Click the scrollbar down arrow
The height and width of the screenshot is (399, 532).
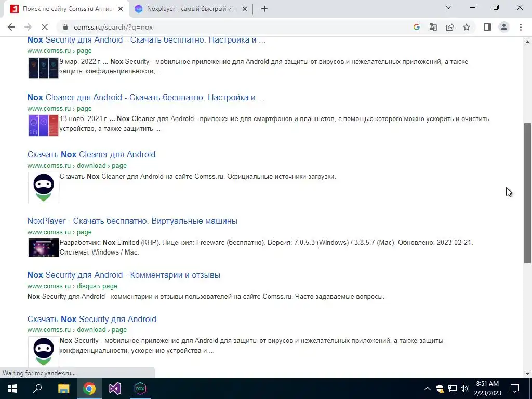[527, 374]
